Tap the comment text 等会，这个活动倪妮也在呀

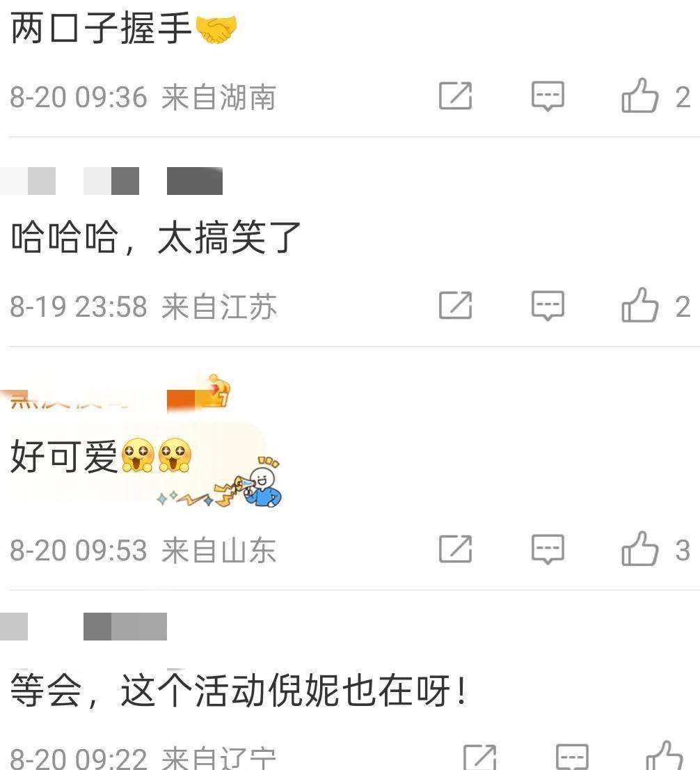point(238,691)
